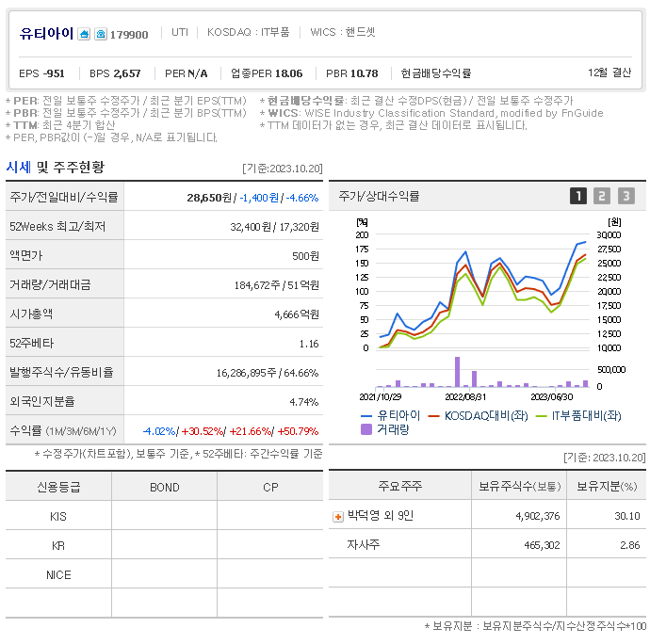
Task: Select the KIS credit rating row
Action: pyautogui.click(x=164, y=517)
